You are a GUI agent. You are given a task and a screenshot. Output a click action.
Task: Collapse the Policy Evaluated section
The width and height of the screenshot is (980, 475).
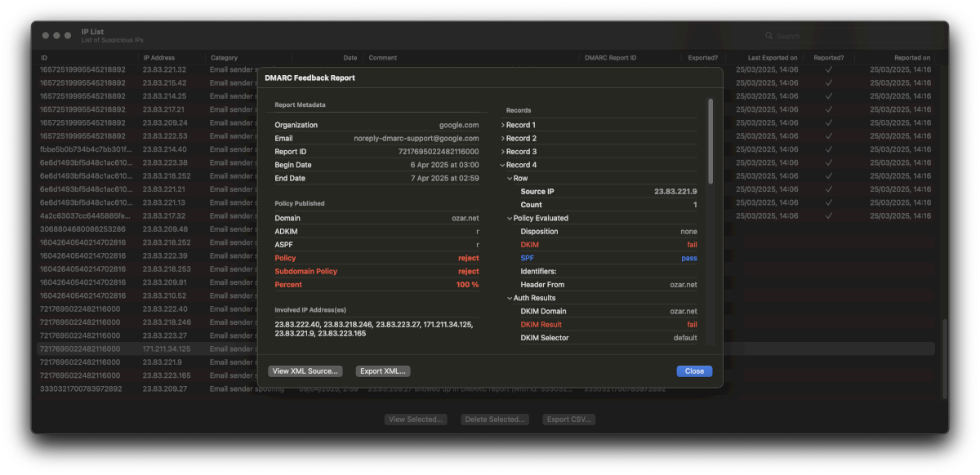click(510, 219)
